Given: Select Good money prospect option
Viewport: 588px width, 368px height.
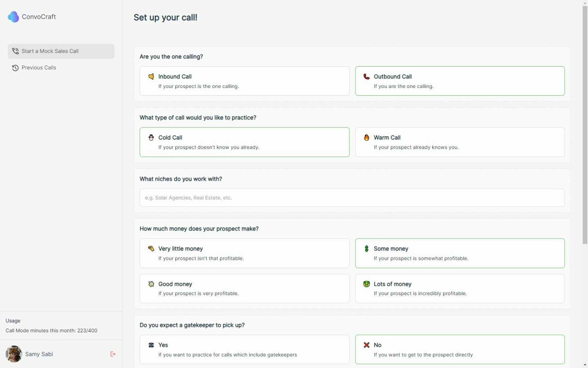Looking at the screenshot, I should click(244, 289).
